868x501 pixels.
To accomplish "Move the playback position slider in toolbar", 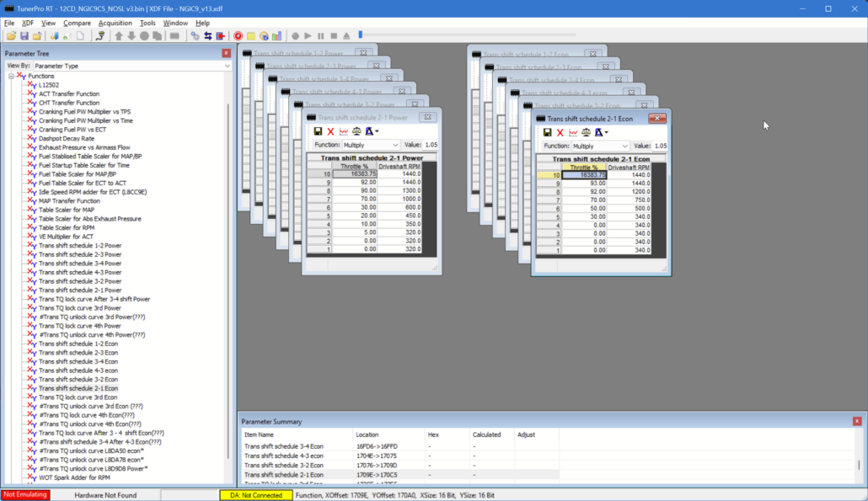I will [361, 35].
